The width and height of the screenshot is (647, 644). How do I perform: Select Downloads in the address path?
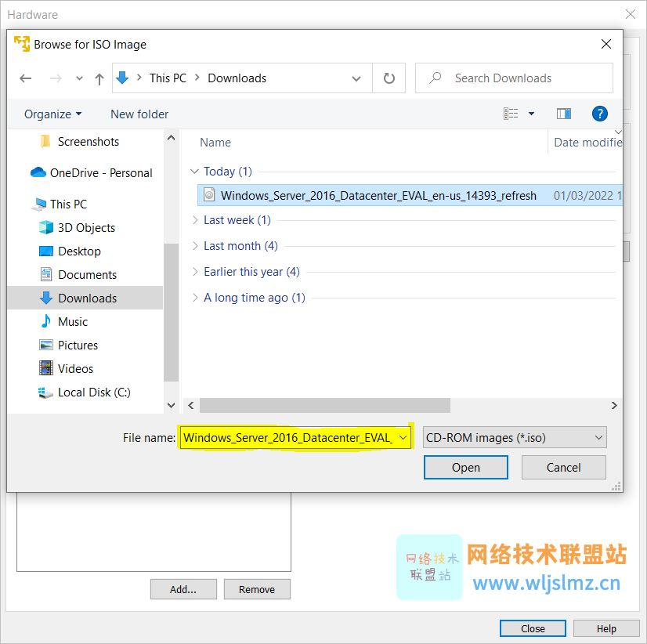pyautogui.click(x=237, y=78)
